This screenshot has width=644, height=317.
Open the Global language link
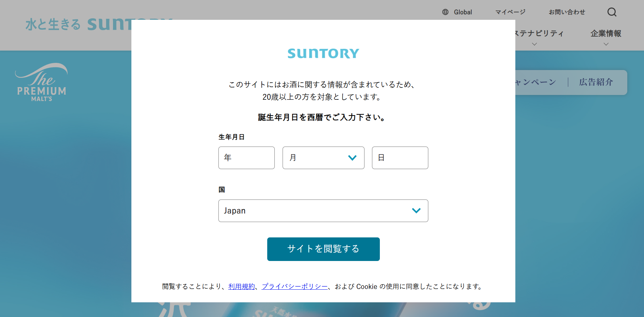[x=463, y=12]
